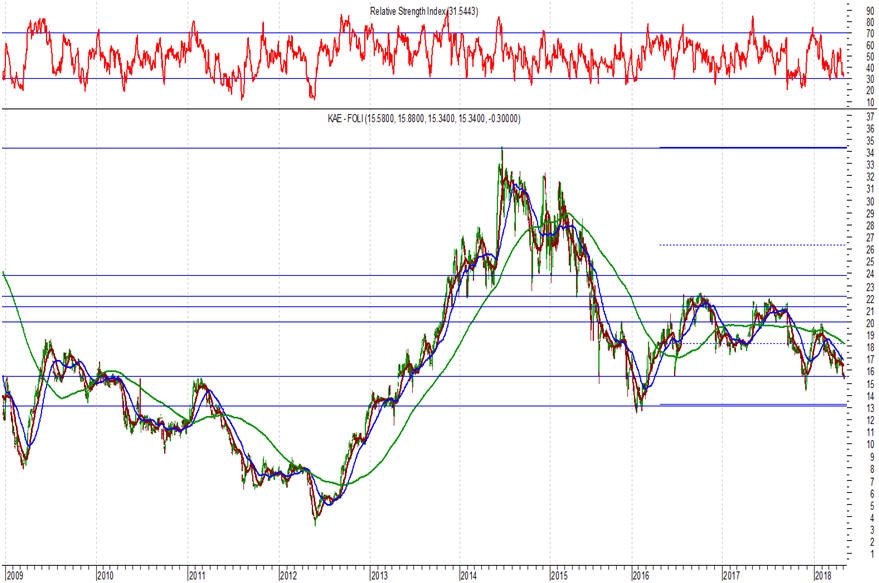Select the 2010 year label on time axis

click(105, 576)
